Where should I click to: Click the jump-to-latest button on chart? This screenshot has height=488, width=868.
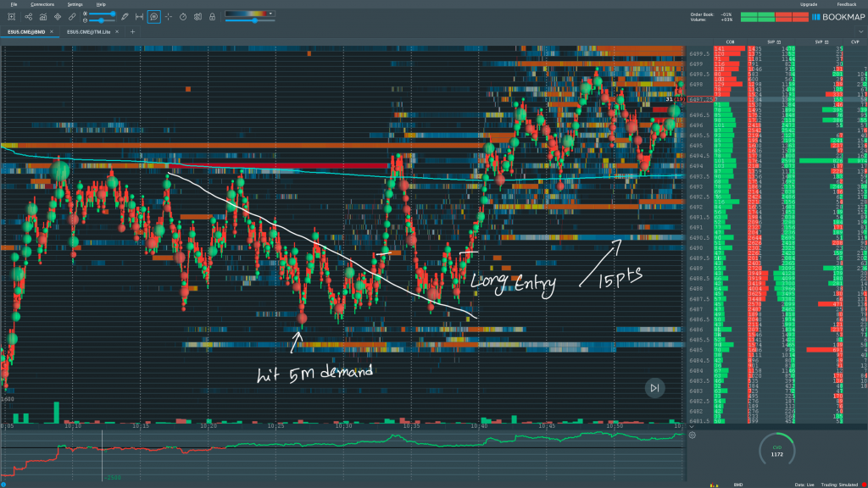point(654,388)
